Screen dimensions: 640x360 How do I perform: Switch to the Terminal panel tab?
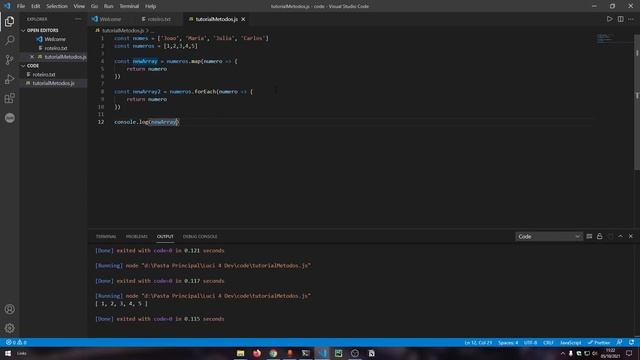(x=106, y=236)
